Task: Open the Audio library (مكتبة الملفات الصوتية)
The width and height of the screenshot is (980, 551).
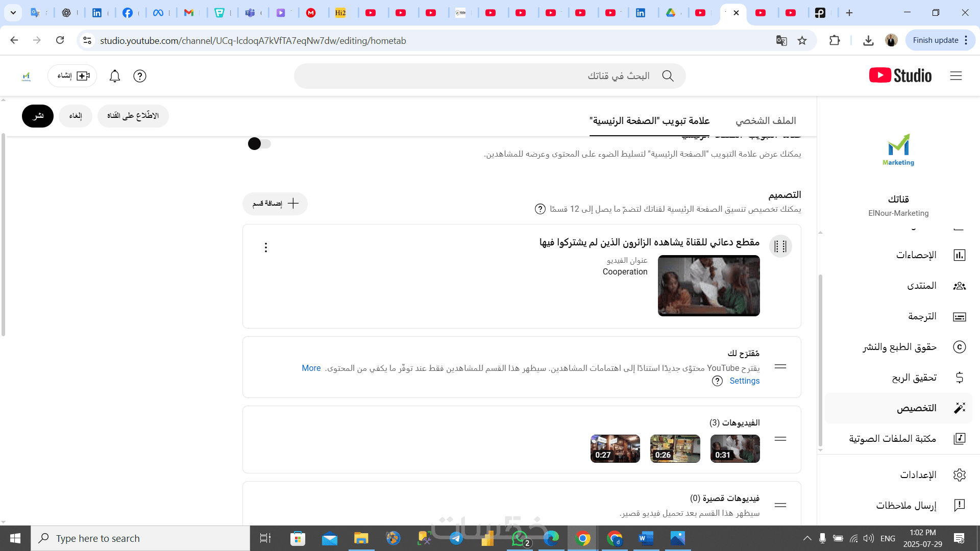Action: (x=892, y=439)
